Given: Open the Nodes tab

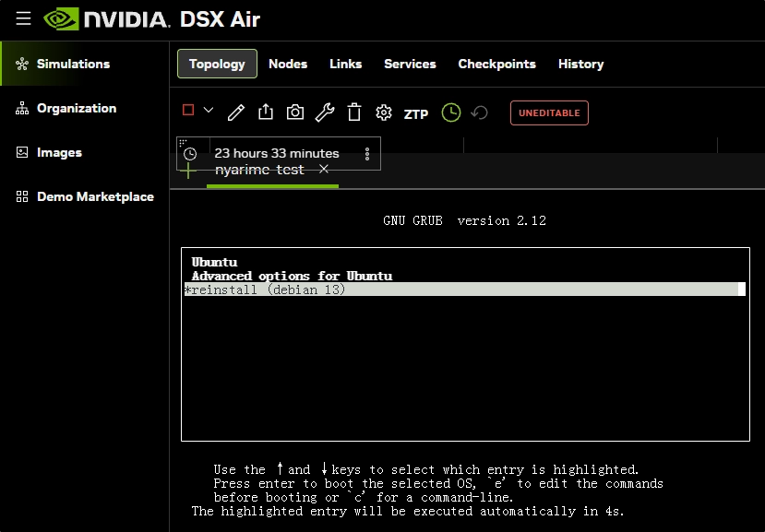Looking at the screenshot, I should click(288, 64).
